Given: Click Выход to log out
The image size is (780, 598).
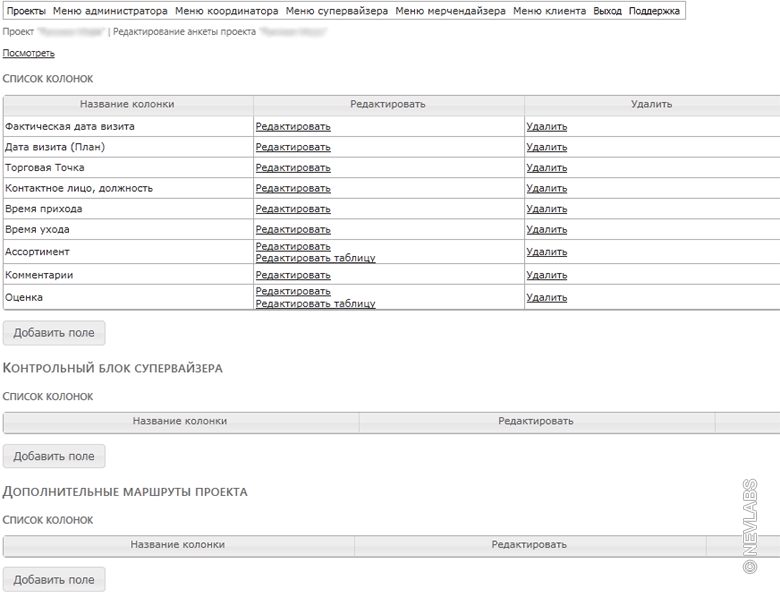Looking at the screenshot, I should coord(607,11).
